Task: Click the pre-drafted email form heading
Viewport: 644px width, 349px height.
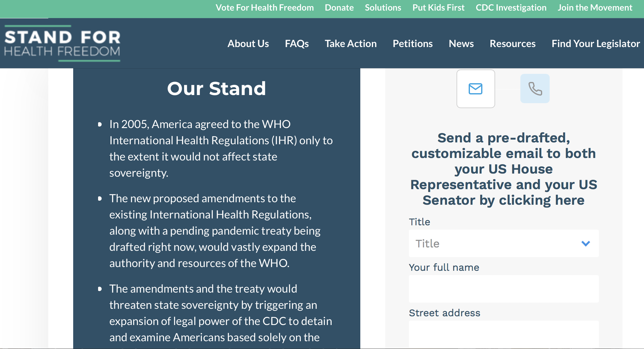Action: [504, 169]
